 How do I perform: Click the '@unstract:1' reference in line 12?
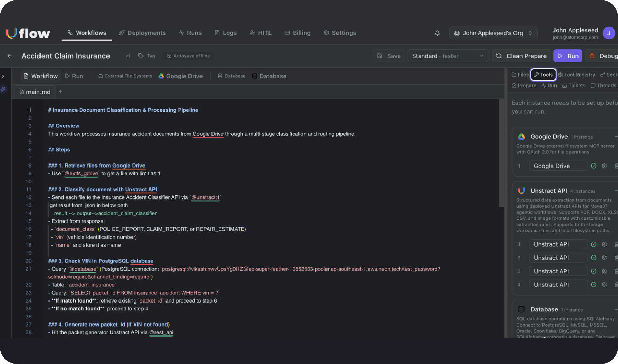[x=205, y=197]
